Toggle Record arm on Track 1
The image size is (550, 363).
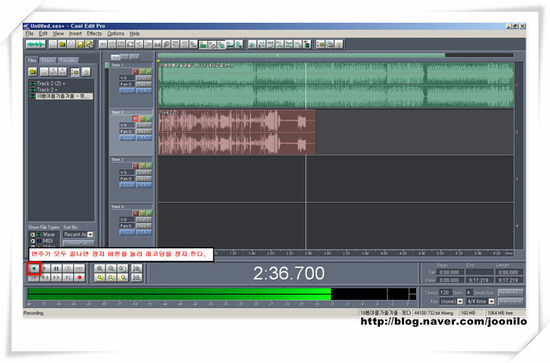coord(135,72)
